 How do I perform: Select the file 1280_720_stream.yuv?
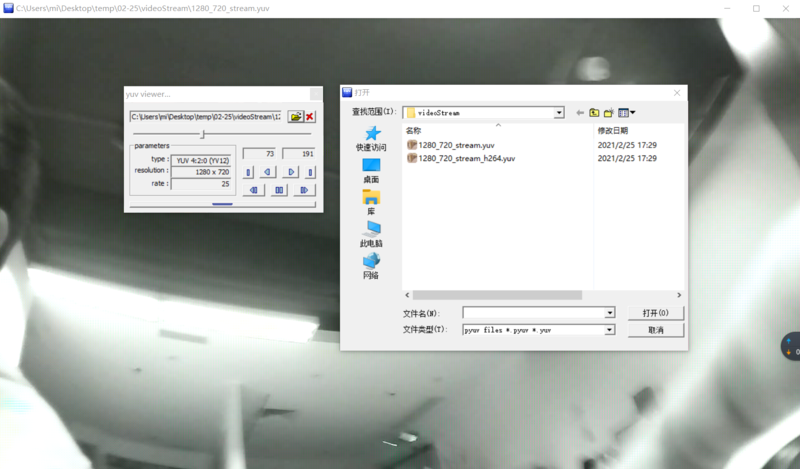[455, 145]
